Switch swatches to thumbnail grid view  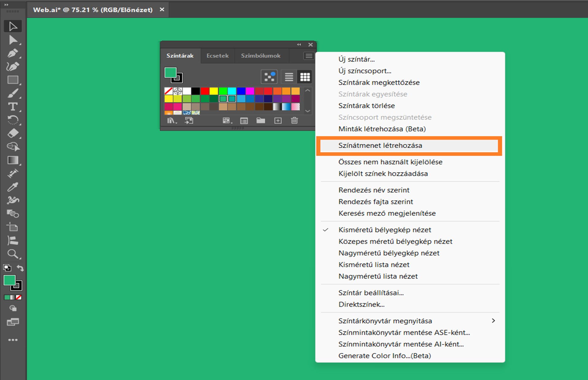click(x=305, y=77)
